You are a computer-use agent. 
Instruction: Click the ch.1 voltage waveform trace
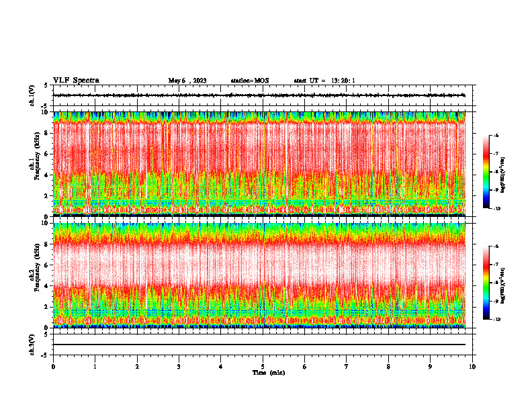(259, 95)
